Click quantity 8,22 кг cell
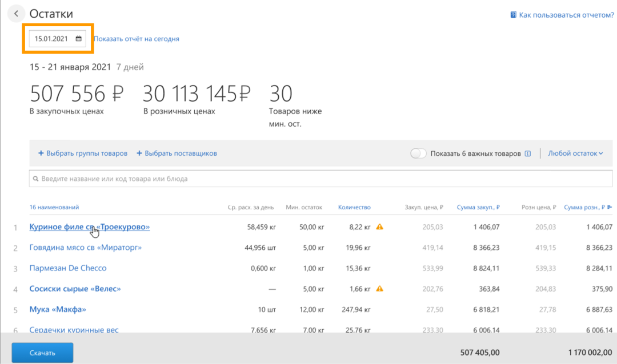The image size is (617, 364). pos(360,227)
